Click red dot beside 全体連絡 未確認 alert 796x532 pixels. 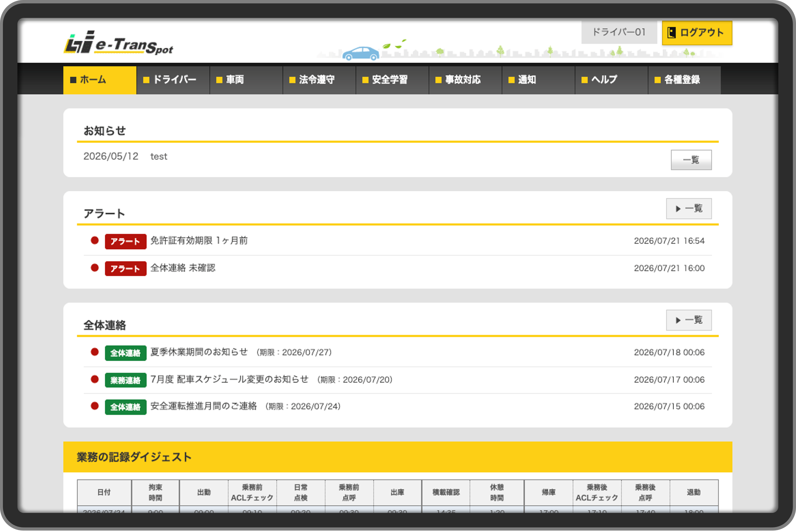pyautogui.click(x=95, y=268)
